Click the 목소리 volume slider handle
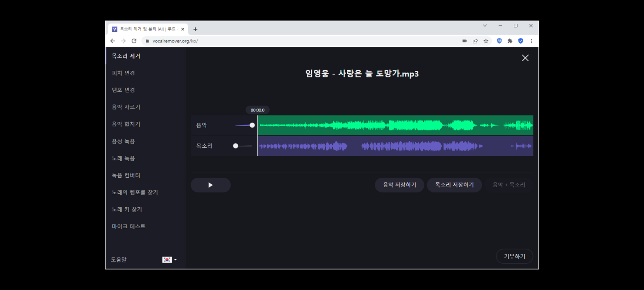 [236, 146]
